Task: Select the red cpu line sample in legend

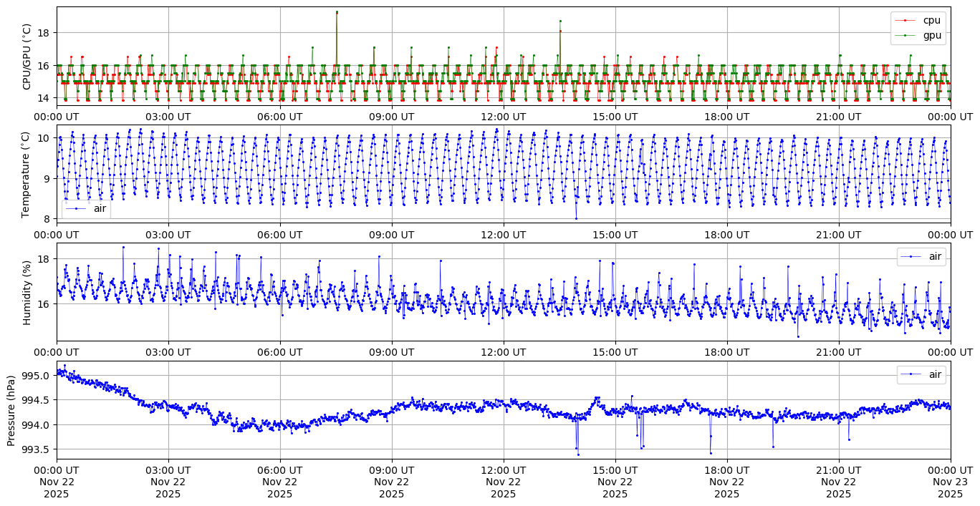Action: tap(905, 20)
